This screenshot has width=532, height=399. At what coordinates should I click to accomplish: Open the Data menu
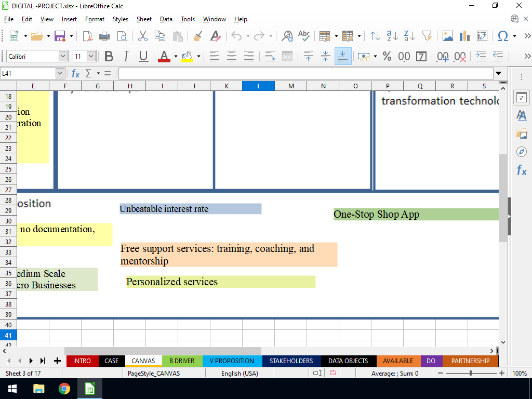coord(166,19)
